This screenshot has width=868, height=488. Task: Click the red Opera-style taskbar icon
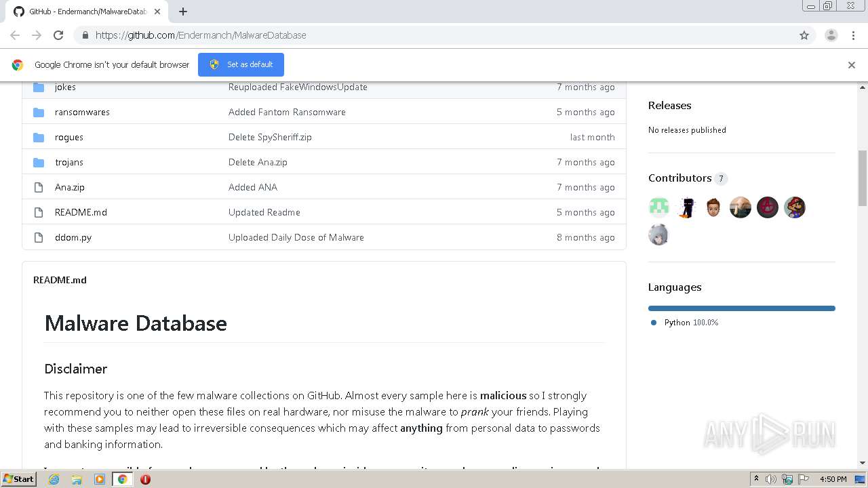click(145, 479)
